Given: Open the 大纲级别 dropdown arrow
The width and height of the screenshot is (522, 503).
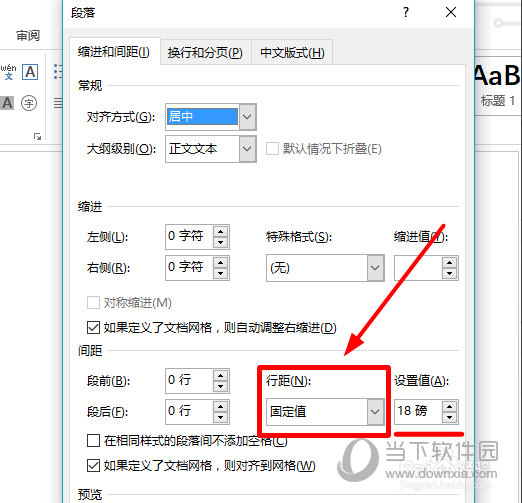Looking at the screenshot, I should [x=247, y=149].
